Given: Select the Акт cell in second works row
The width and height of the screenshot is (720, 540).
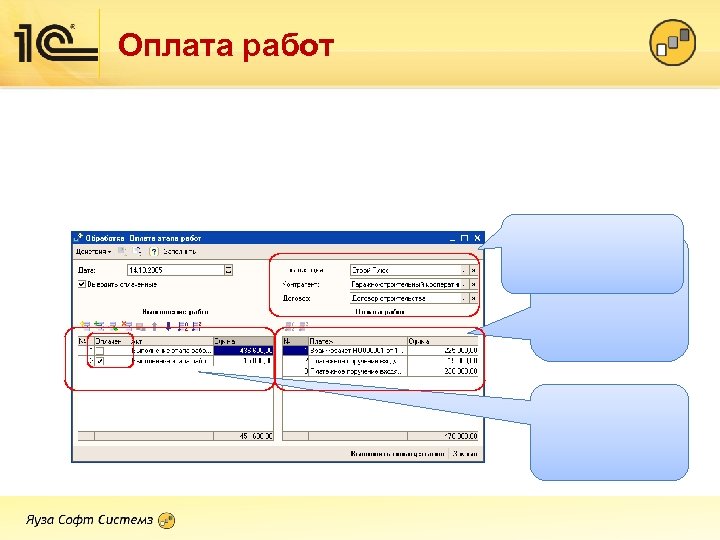Looking at the screenshot, I should click(x=172, y=361).
